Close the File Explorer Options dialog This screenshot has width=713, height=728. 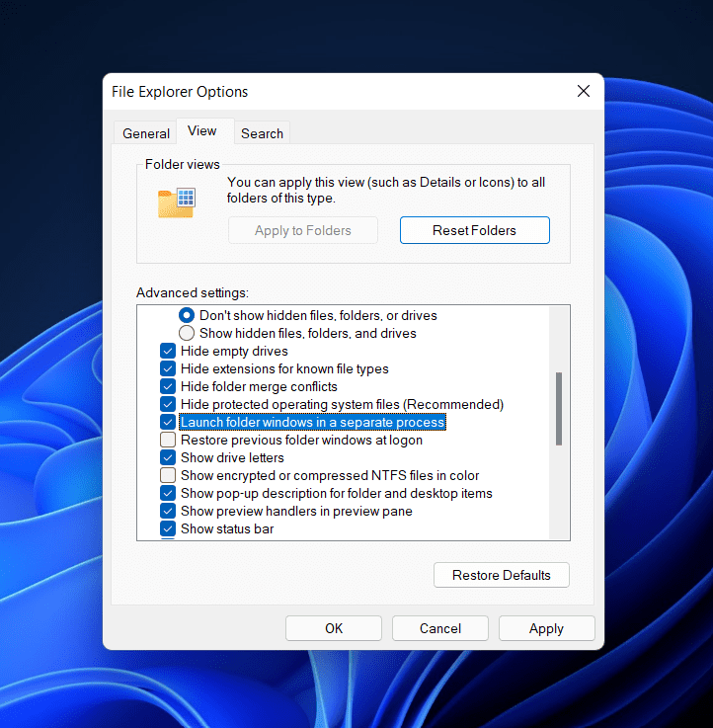pos(583,92)
